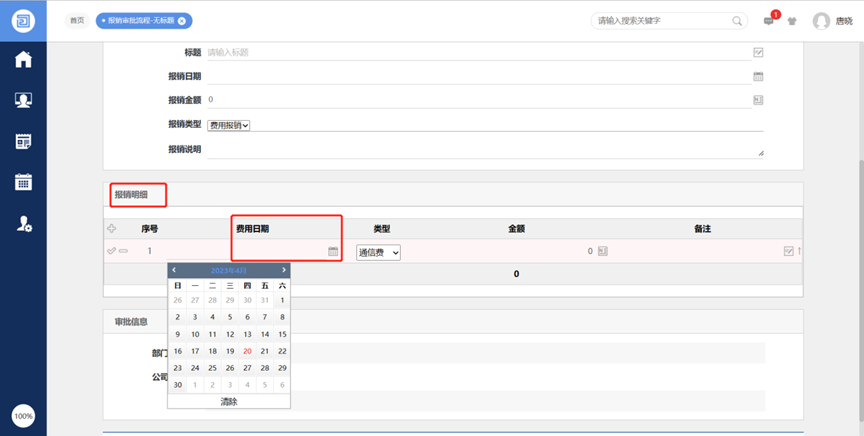864x436 pixels.
Task: Open the editor icon in 备注 cell
Action: (x=789, y=251)
